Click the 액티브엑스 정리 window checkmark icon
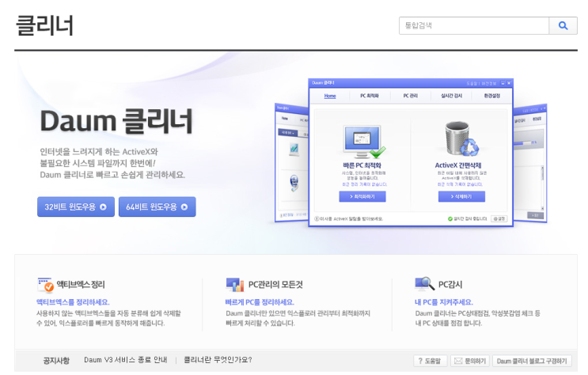This screenshot has height=375, width=588. pyautogui.click(x=46, y=285)
